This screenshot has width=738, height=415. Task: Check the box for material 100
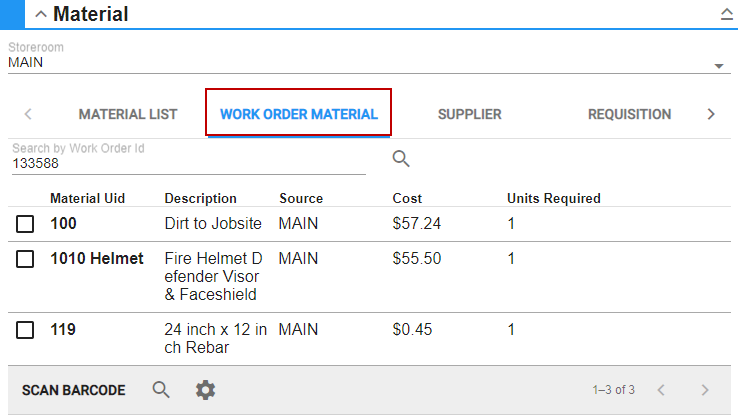[x=26, y=225]
